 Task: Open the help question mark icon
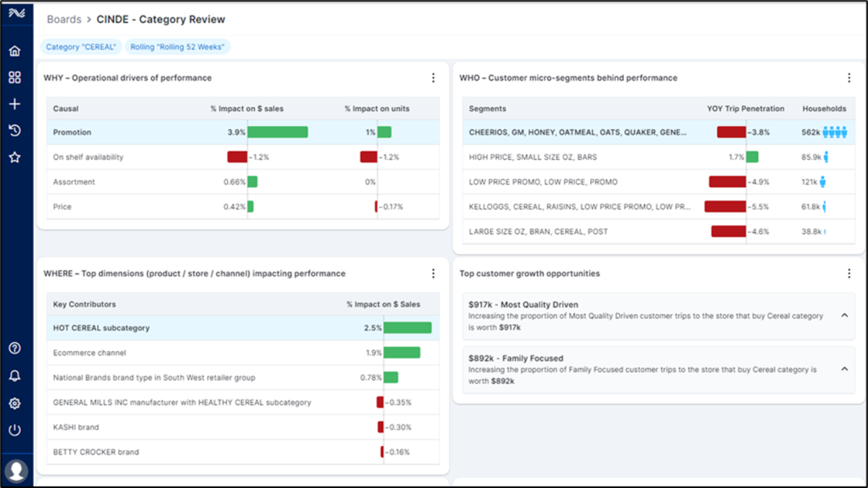pyautogui.click(x=14, y=348)
